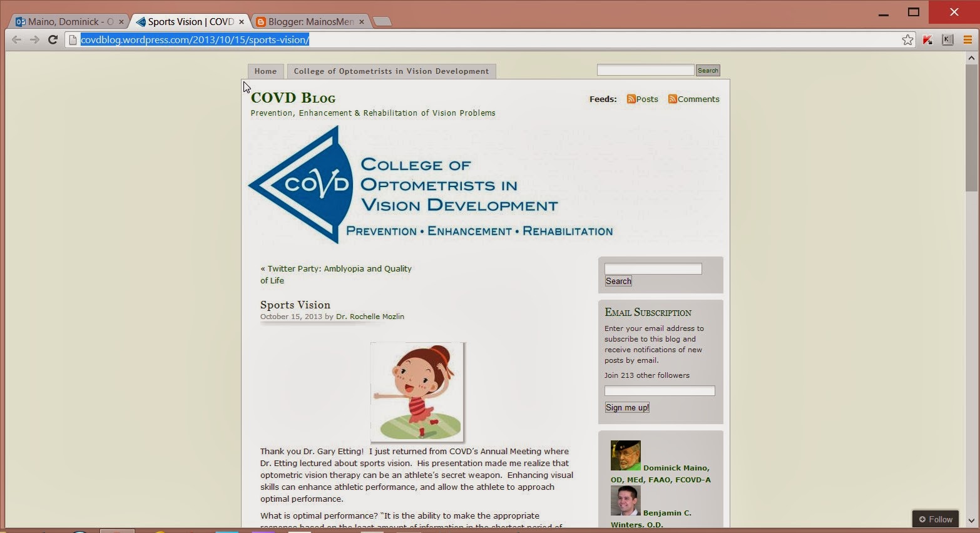Open author link Dr. Rochelle Mozlin
Viewport: 980px width, 533px height.
tap(370, 317)
